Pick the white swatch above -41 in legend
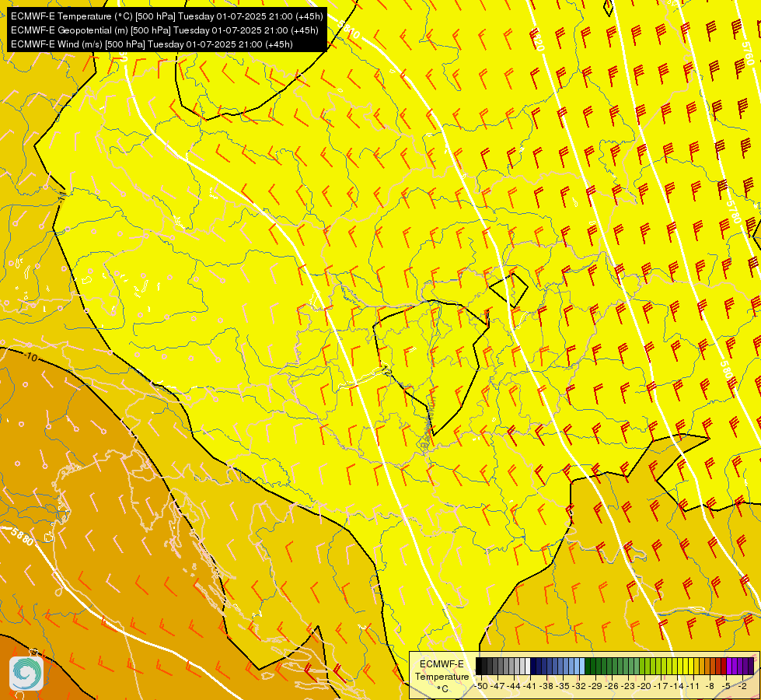 [528, 666]
